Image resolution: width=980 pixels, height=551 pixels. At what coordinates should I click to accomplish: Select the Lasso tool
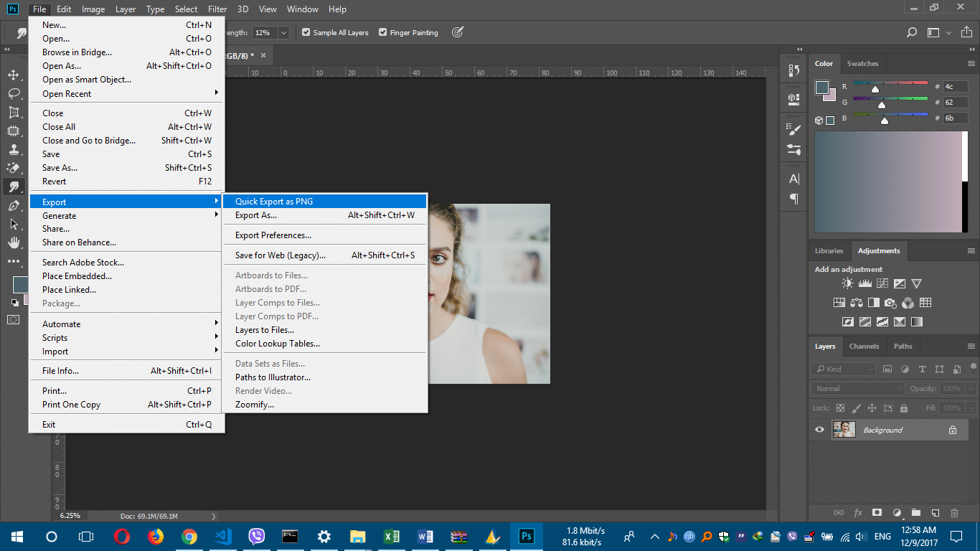pos(14,94)
